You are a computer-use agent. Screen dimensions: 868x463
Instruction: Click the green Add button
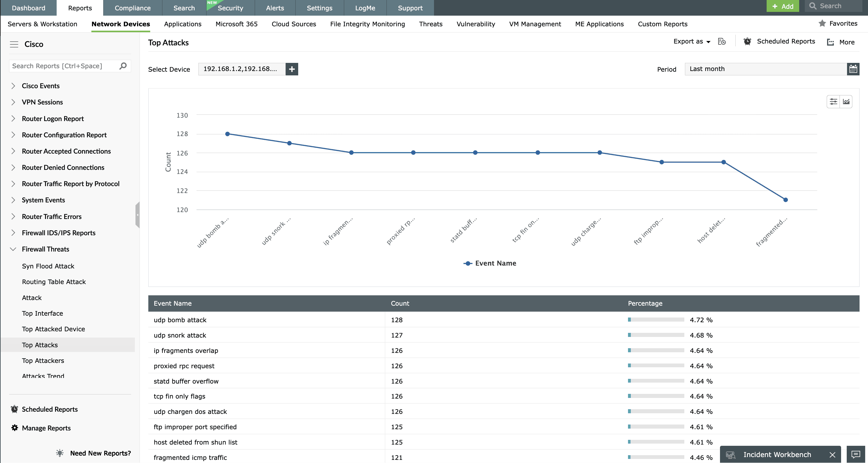coord(782,6)
